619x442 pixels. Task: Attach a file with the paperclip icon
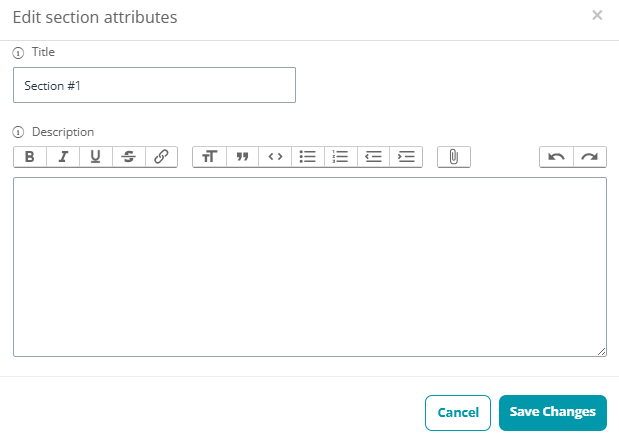[x=454, y=157]
